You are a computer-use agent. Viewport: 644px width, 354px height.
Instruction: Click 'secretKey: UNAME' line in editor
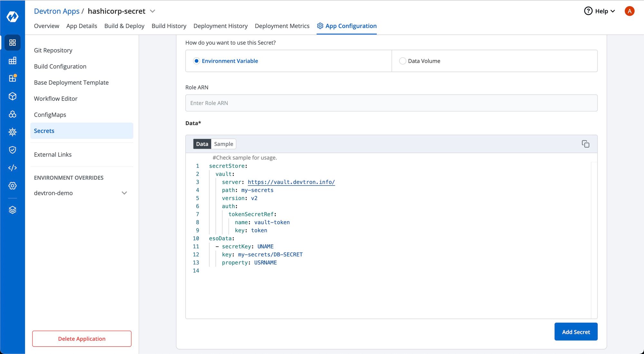(x=248, y=246)
